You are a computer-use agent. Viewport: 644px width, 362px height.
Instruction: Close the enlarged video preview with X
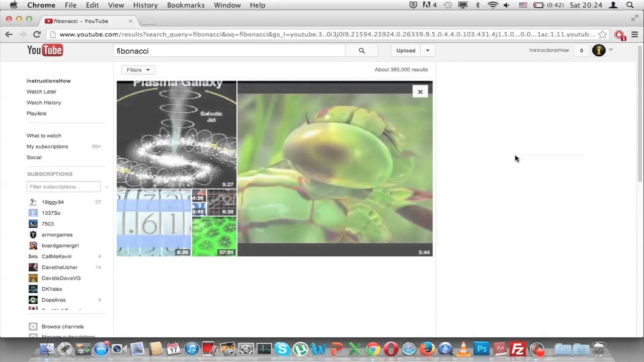(x=420, y=92)
